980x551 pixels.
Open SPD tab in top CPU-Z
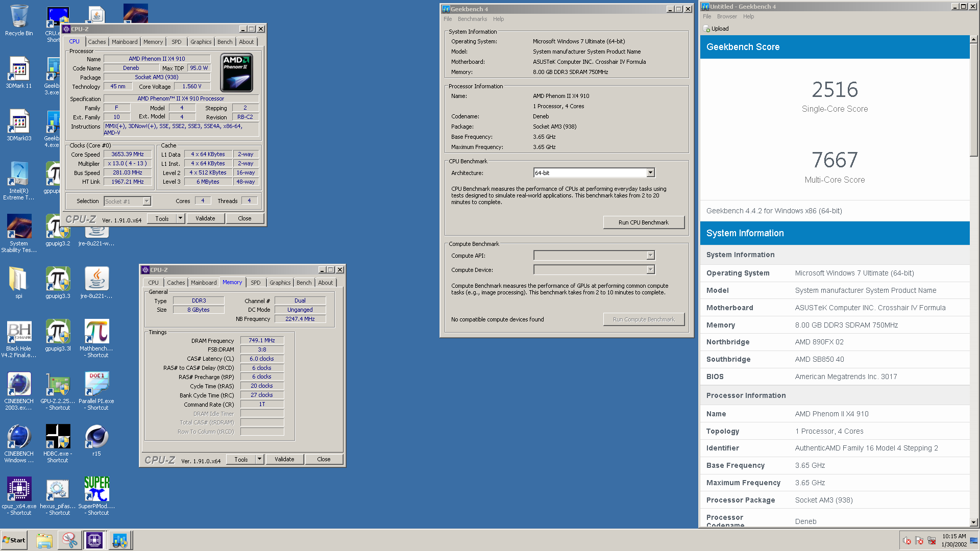[x=176, y=42]
